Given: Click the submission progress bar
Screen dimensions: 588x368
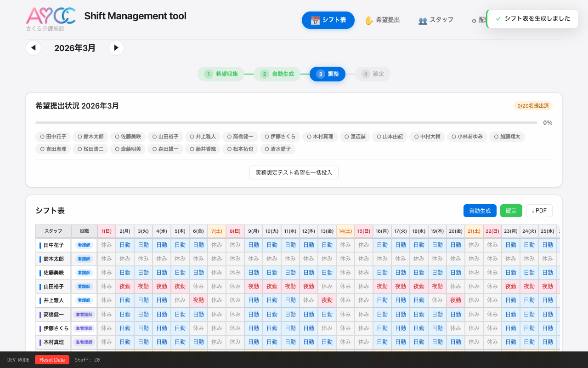Looking at the screenshot, I should click(286, 123).
